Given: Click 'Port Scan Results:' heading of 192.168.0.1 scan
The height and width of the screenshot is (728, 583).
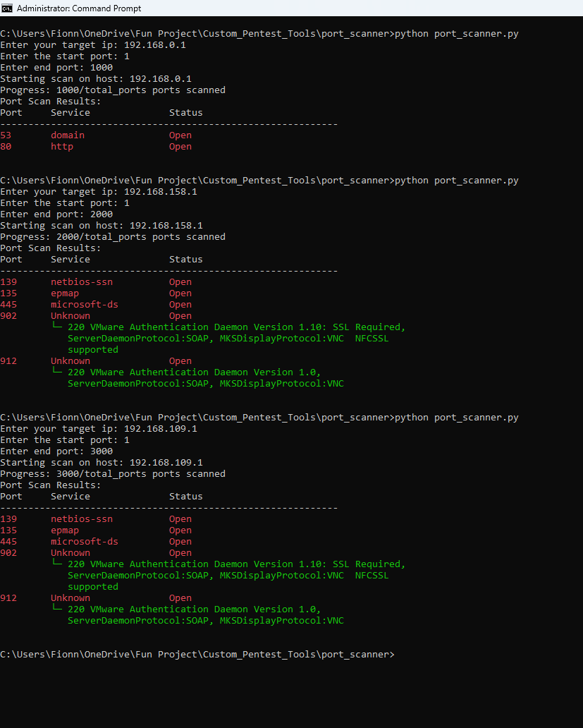Looking at the screenshot, I should (51, 102).
